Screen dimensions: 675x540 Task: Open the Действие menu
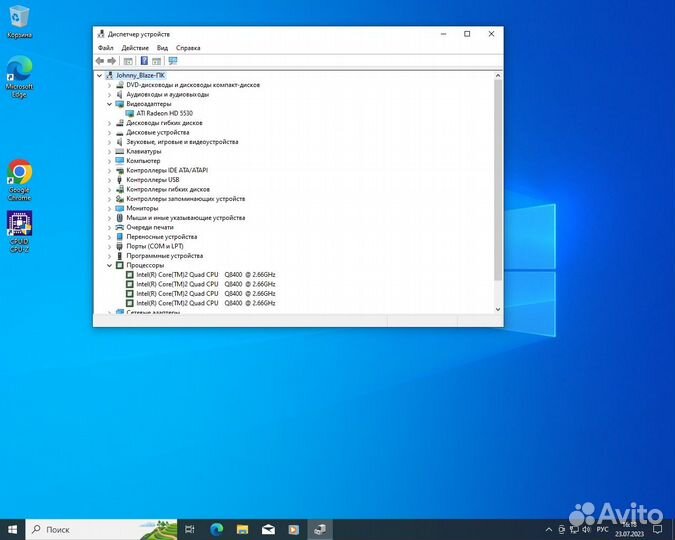pos(135,48)
